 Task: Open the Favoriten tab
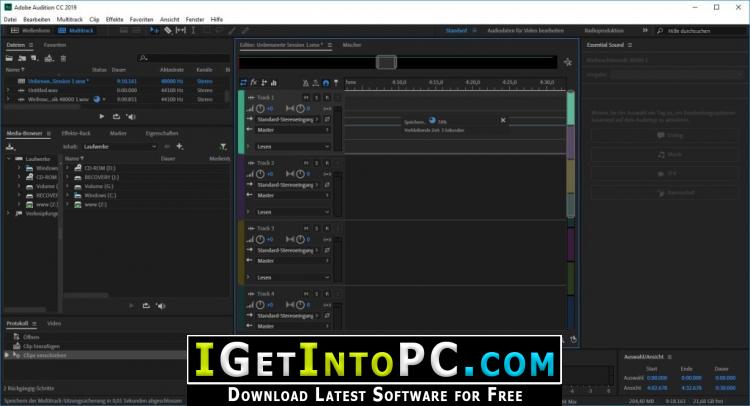click(x=55, y=45)
